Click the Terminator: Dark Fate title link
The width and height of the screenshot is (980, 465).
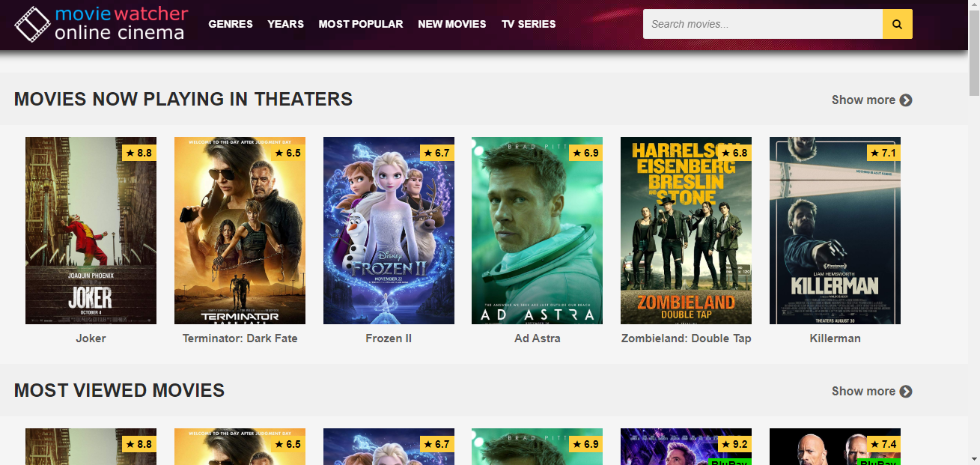[240, 338]
